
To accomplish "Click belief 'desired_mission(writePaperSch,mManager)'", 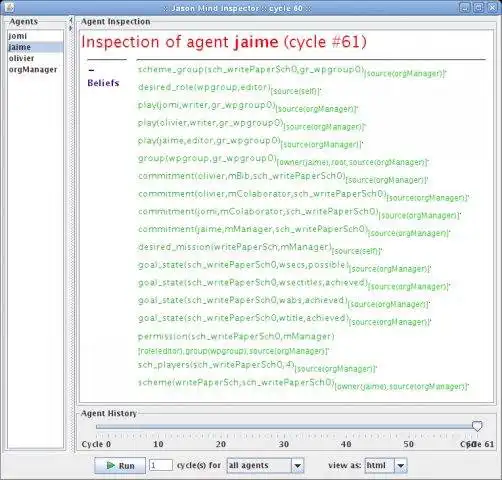I will [x=235, y=247].
